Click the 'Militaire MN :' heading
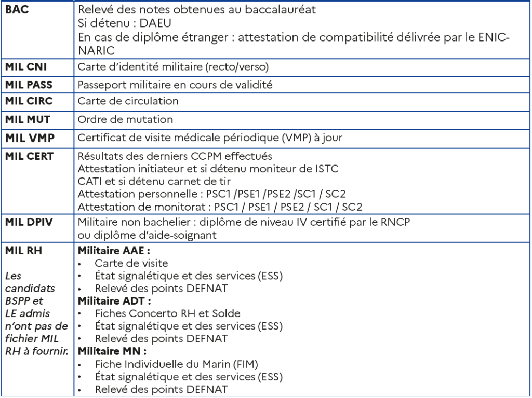This screenshot has height=398, width=532. pos(112,351)
